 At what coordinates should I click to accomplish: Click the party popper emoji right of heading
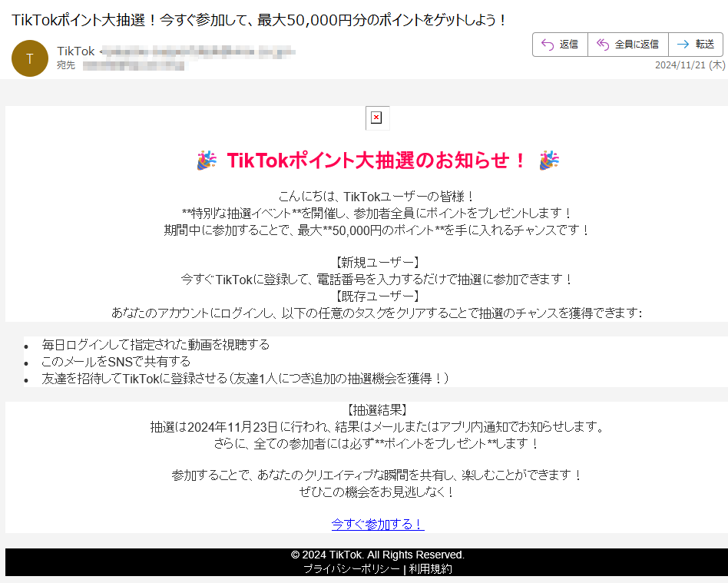coord(549,161)
